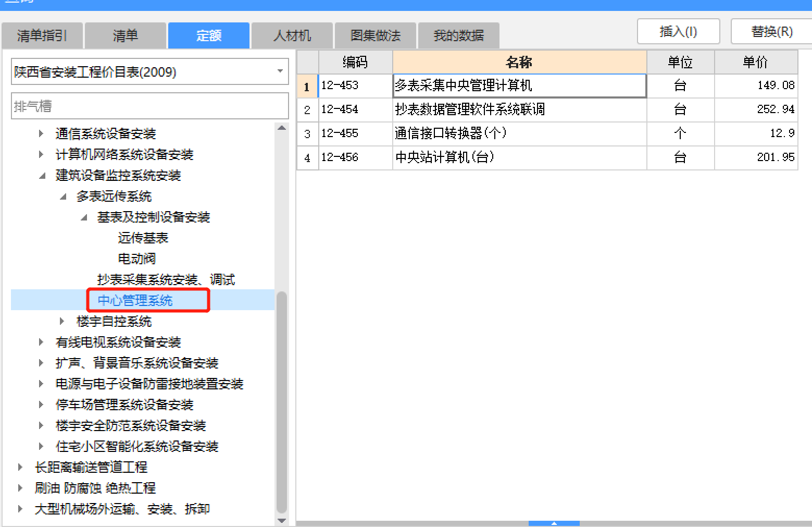The width and height of the screenshot is (812, 527).
Task: Click code cell 12-455
Action: coord(355,133)
